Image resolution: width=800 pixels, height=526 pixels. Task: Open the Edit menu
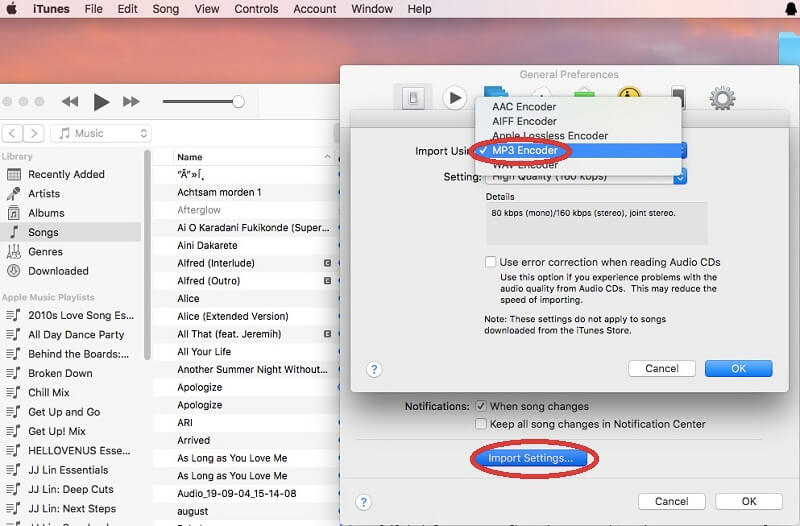point(128,9)
